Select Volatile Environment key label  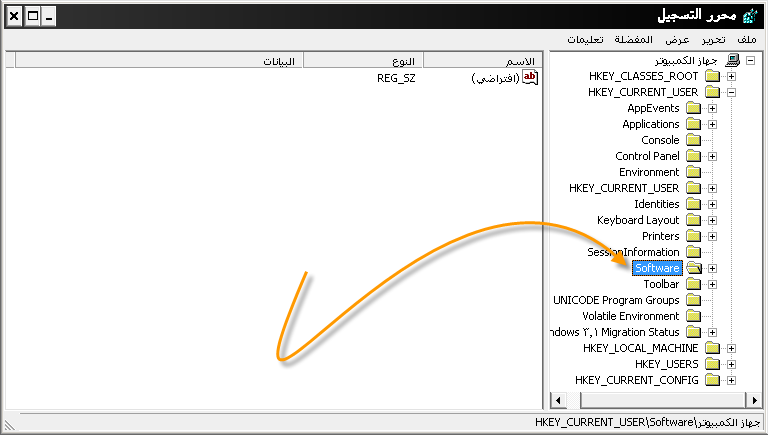click(631, 316)
